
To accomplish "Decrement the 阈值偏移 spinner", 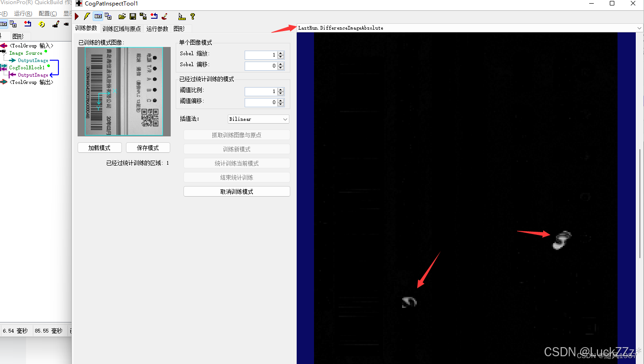I will click(281, 104).
